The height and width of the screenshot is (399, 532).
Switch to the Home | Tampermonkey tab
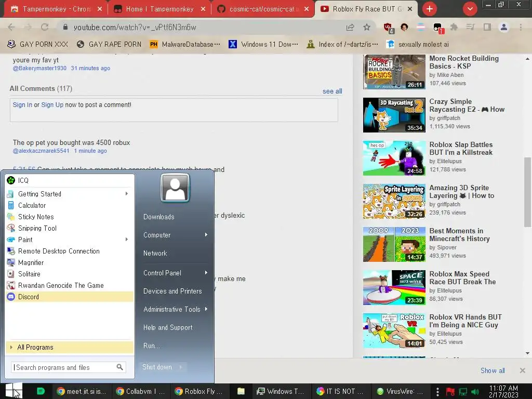pyautogui.click(x=159, y=9)
